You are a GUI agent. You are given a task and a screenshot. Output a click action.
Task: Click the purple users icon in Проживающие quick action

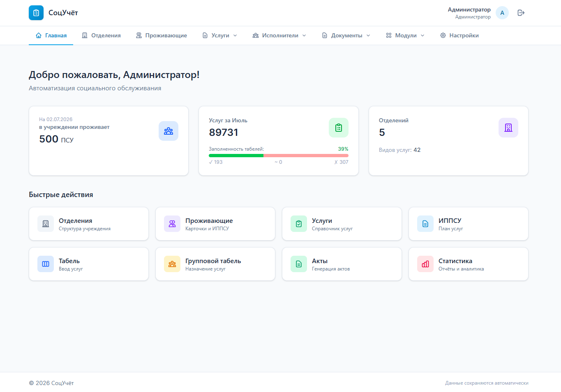pyautogui.click(x=172, y=224)
